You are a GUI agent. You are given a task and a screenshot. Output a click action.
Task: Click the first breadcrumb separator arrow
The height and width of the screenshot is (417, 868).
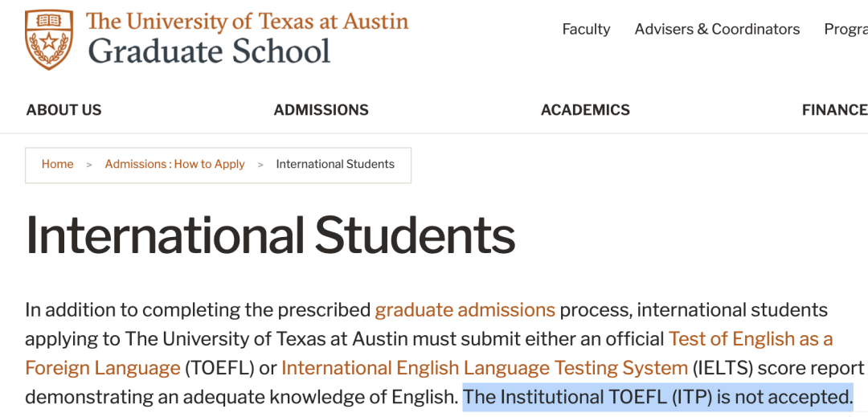pos(89,165)
